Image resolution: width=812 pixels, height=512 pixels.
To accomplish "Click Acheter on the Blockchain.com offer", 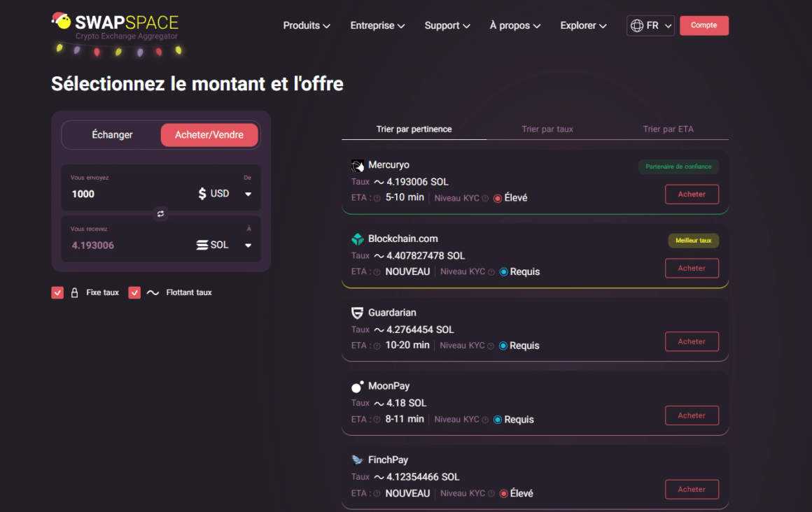I will (x=692, y=268).
